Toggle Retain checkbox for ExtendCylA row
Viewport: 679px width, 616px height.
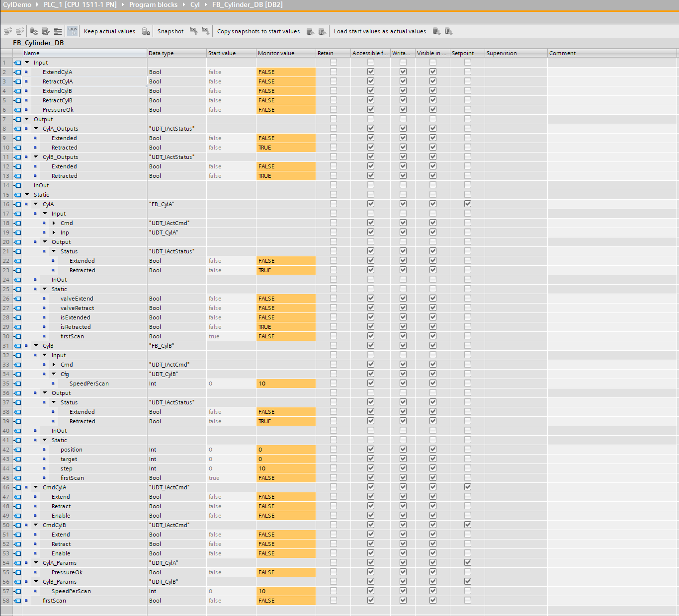coord(334,72)
